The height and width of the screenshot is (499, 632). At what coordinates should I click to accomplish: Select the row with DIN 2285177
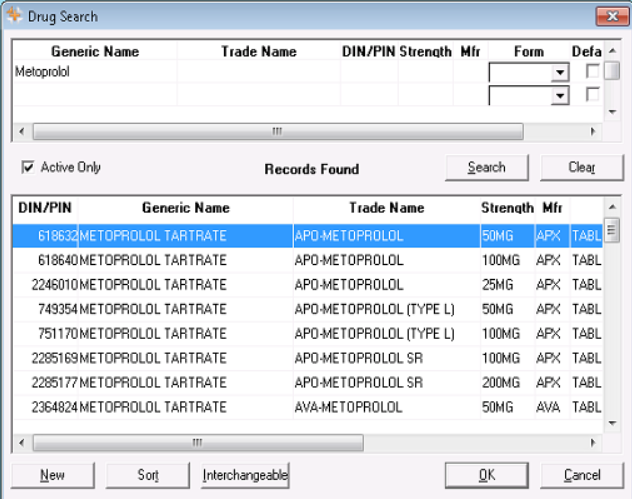pos(308,383)
